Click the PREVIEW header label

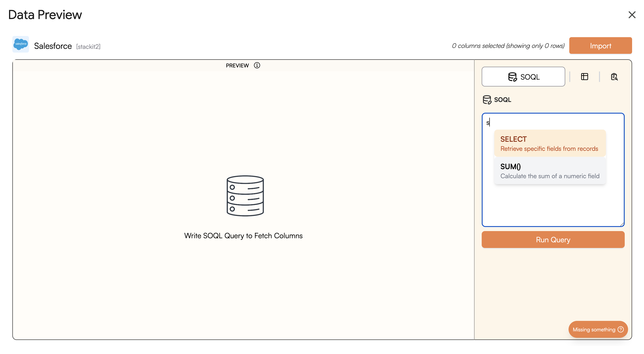(237, 66)
